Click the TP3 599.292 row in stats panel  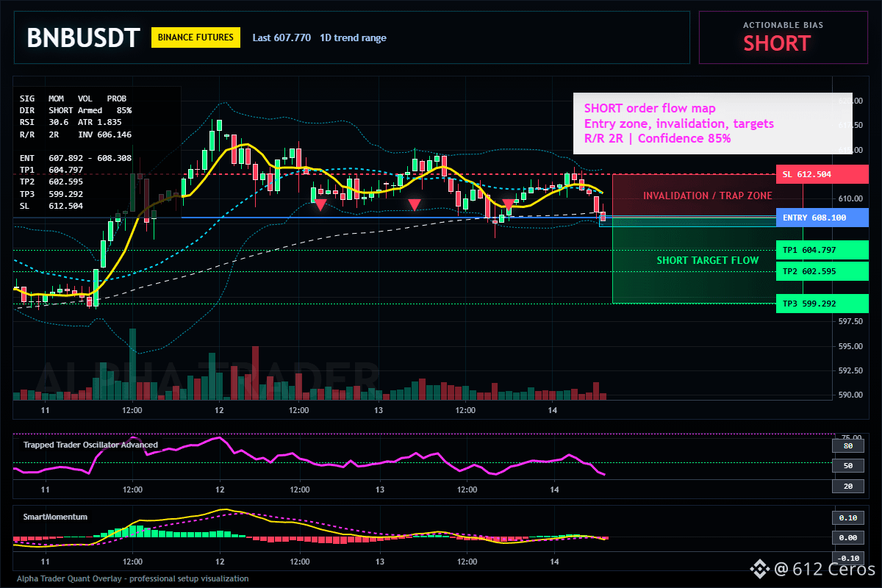[x=51, y=194]
